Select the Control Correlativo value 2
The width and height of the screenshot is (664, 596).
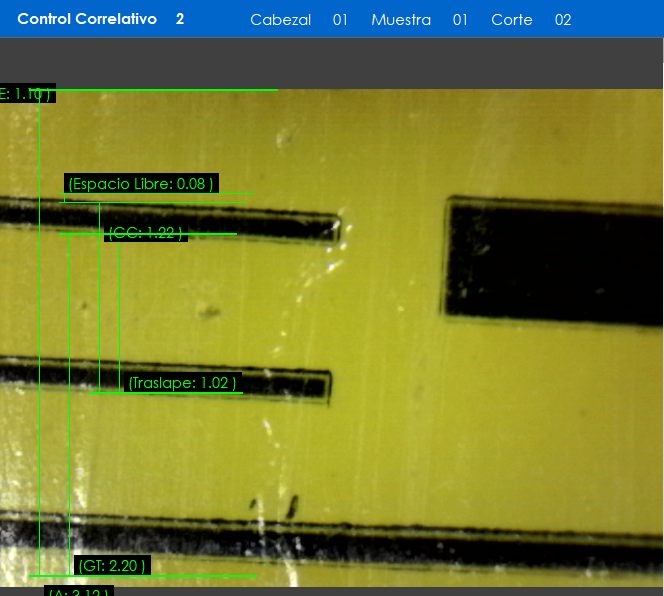pos(180,19)
